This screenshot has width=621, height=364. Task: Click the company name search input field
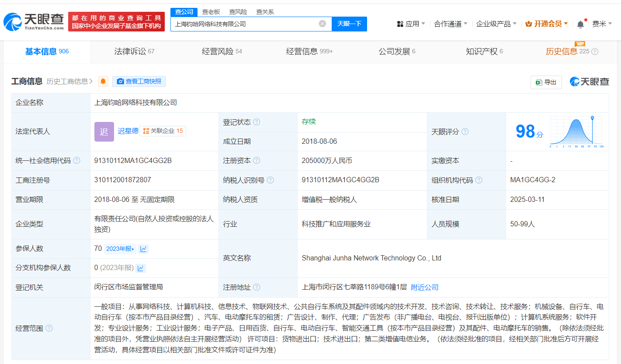(245, 24)
